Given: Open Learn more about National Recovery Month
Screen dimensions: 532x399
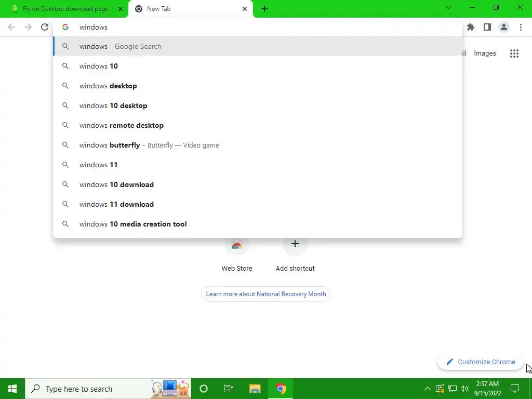Looking at the screenshot, I should (265, 294).
